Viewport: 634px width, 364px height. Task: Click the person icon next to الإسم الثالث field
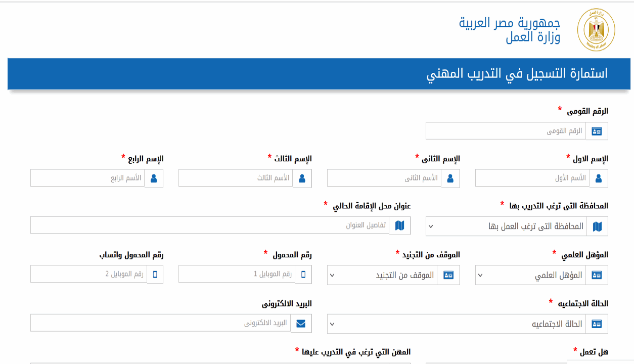point(302,178)
